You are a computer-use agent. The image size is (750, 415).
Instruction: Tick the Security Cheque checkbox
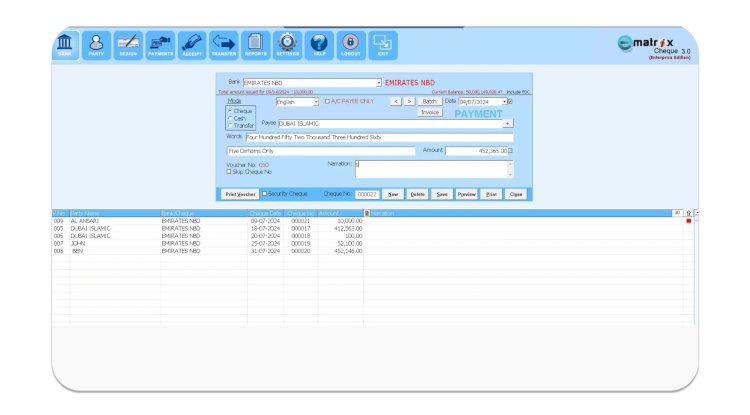tap(264, 194)
